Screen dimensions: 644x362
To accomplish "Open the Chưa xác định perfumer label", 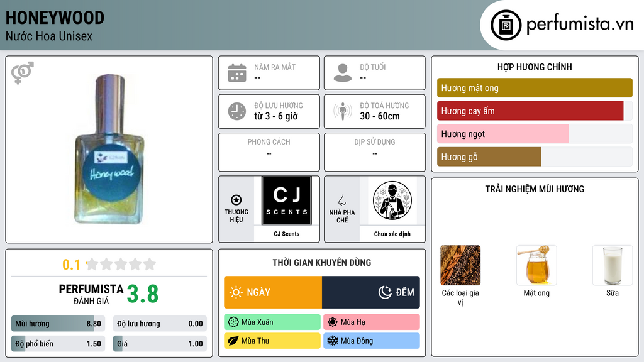I will click(392, 234).
